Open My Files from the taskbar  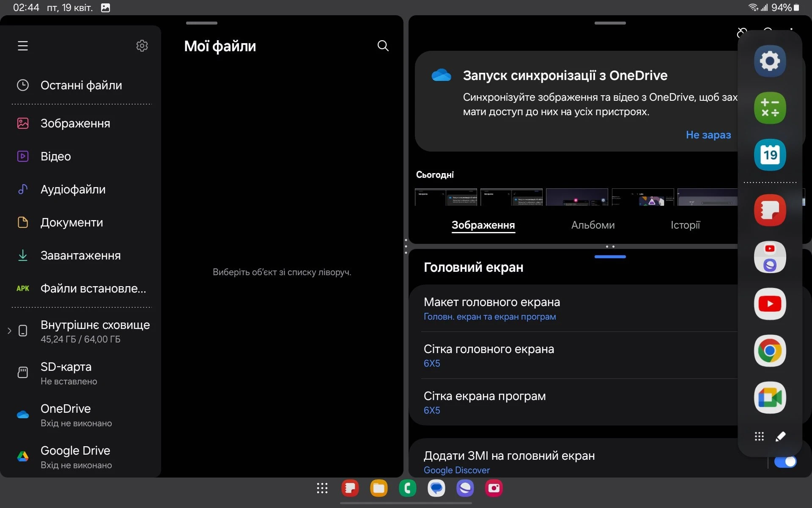379,488
